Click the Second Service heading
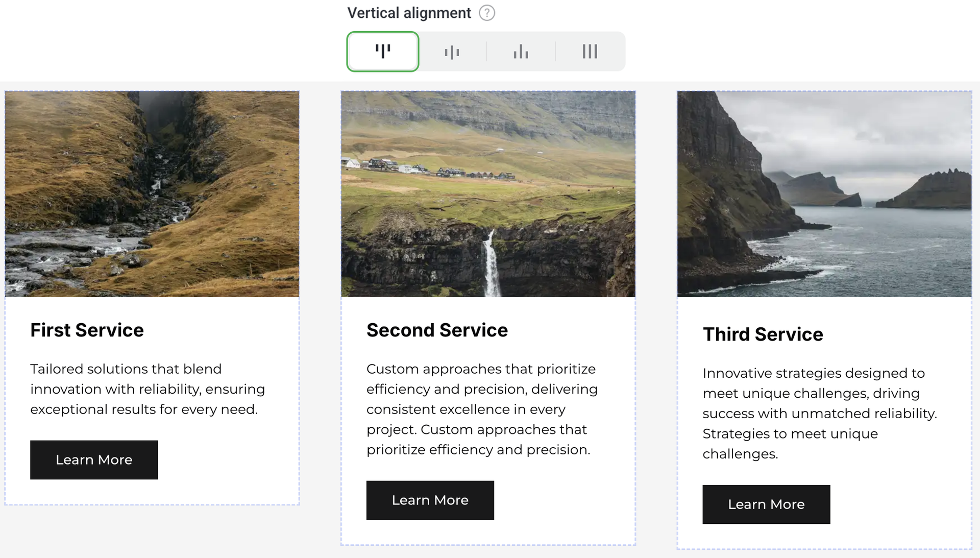 point(437,330)
